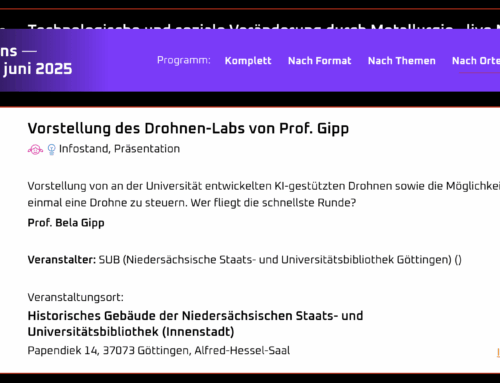Viewport: 500px width, 383px height.
Task: Click the blue lightbulb icon
Action: (x=51, y=150)
